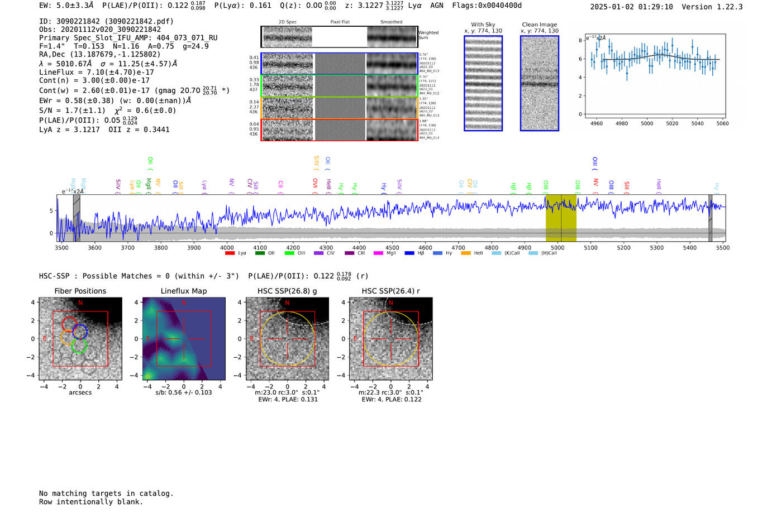Viewport: 782px width, 532px height.
Task: Select the orange-bordered fiber spectrum row
Action: (340, 108)
